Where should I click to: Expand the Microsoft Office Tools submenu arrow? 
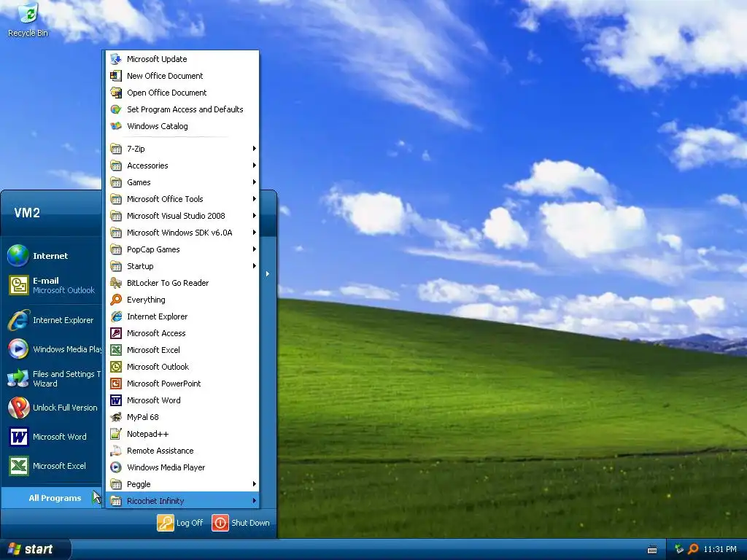(x=255, y=199)
